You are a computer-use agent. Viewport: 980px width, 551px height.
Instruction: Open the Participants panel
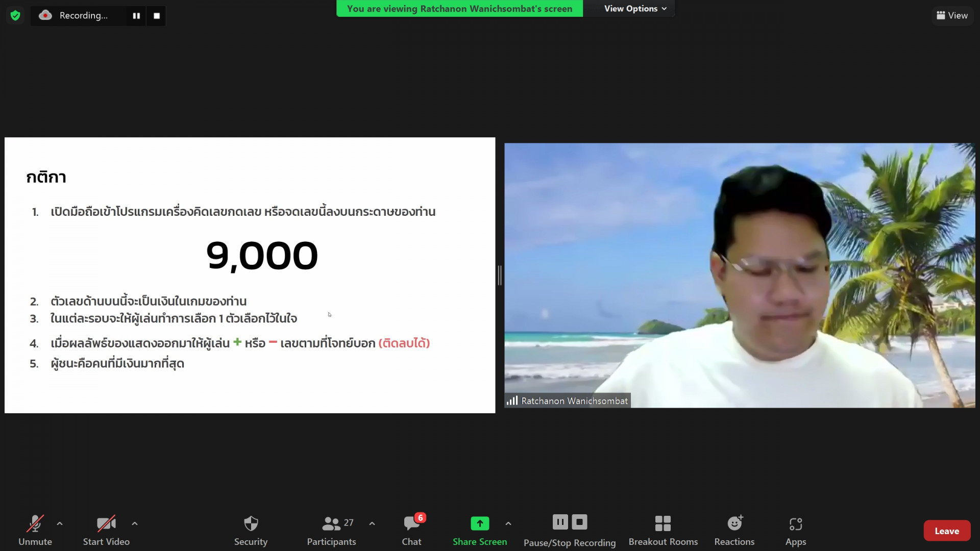click(332, 531)
